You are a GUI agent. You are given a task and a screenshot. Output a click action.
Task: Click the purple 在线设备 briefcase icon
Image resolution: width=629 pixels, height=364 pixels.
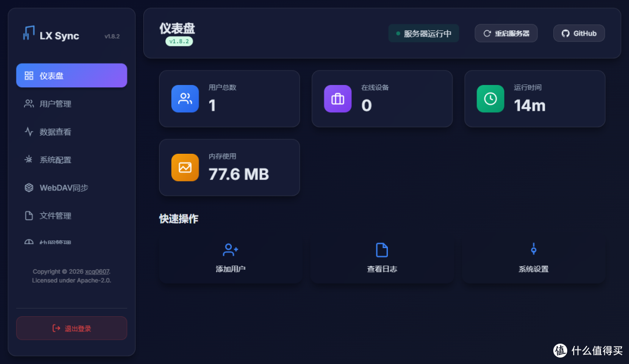click(338, 99)
